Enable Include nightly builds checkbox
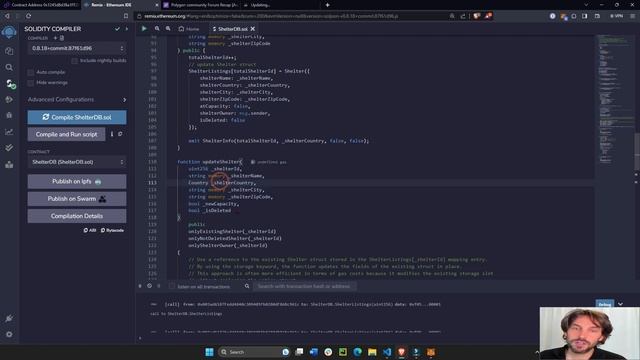640x360 pixels. [x=74, y=60]
